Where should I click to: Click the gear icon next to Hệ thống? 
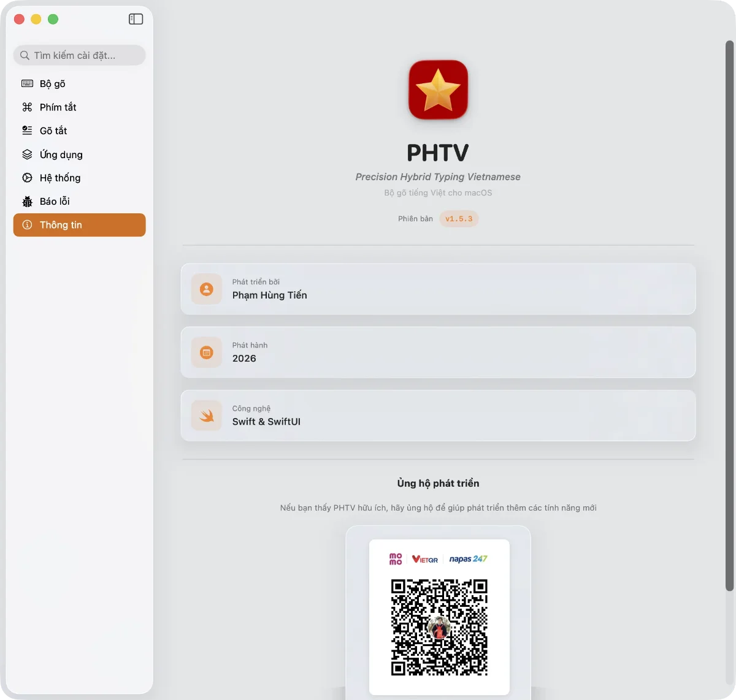click(x=27, y=178)
